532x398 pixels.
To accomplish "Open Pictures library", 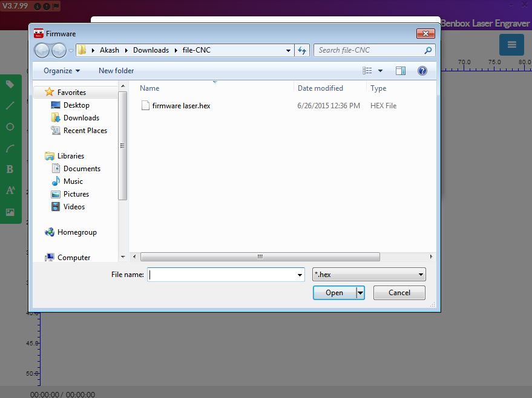I will [x=76, y=194].
